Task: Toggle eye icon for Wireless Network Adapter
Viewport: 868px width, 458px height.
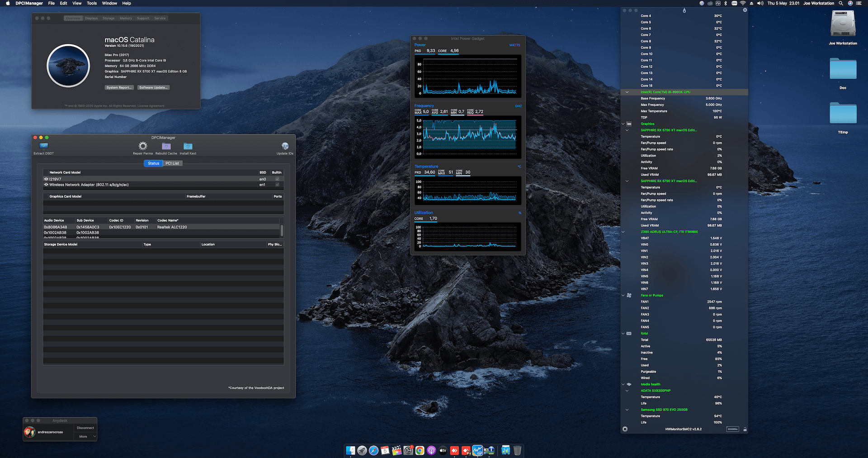Action: 46,185
